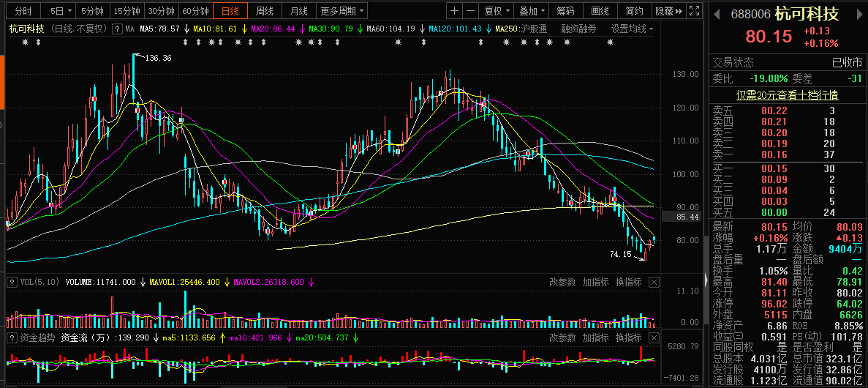Image resolution: width=868 pixels, height=388 pixels.
Task: Click the last star event marker at right
Action: pos(610,42)
